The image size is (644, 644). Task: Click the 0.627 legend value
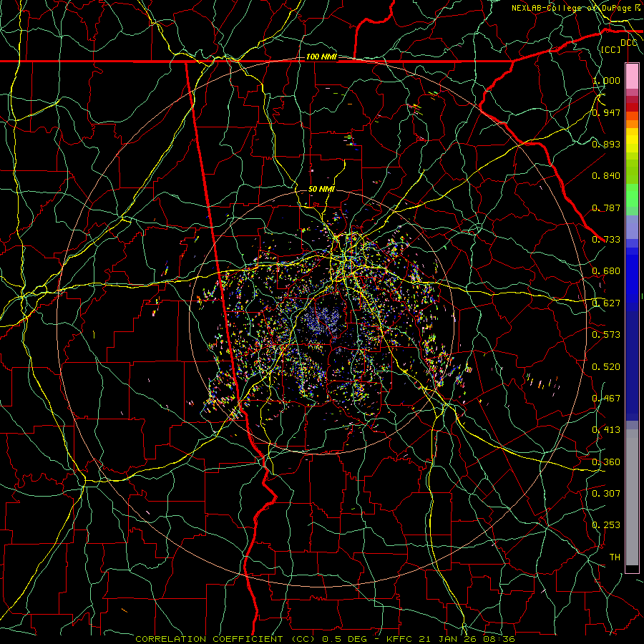(x=606, y=303)
